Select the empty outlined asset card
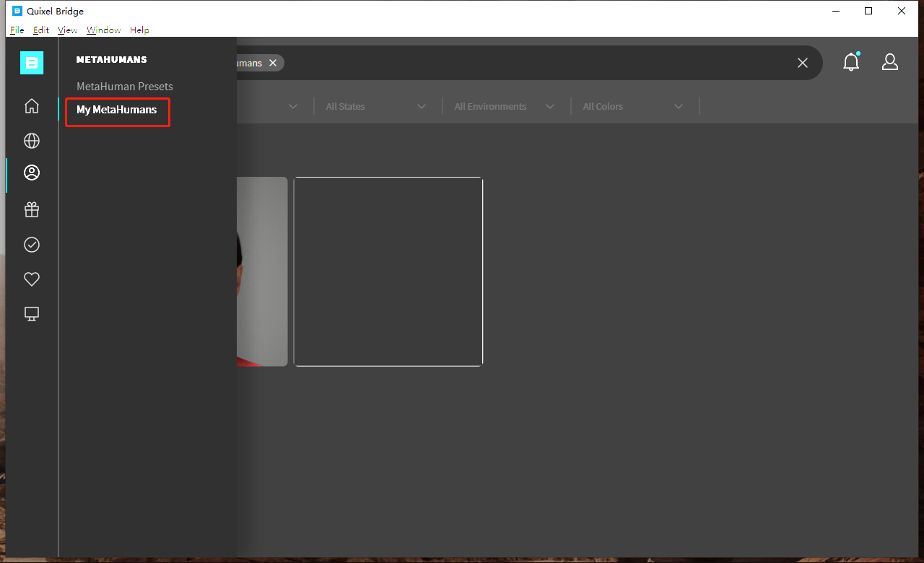The image size is (924, 563). tap(388, 271)
